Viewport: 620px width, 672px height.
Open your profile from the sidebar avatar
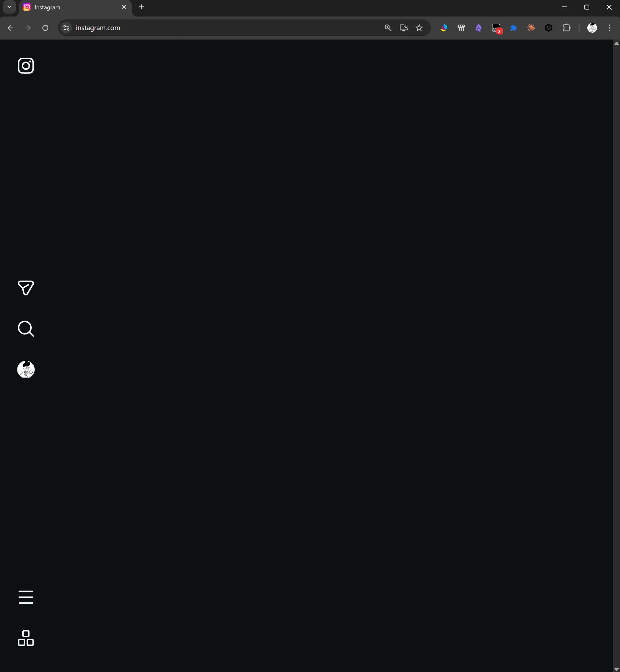26,370
